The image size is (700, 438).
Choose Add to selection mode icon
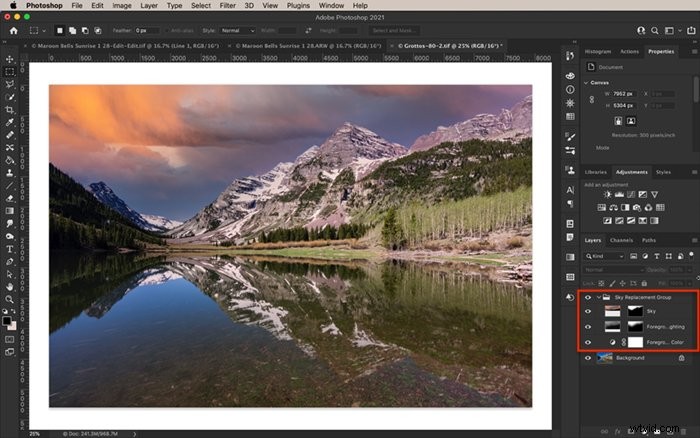72,30
